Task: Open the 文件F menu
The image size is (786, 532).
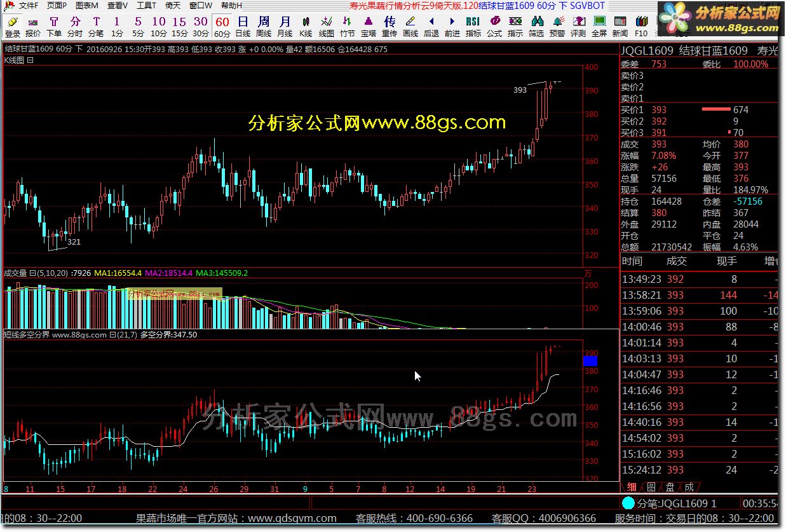Action: [x=29, y=6]
